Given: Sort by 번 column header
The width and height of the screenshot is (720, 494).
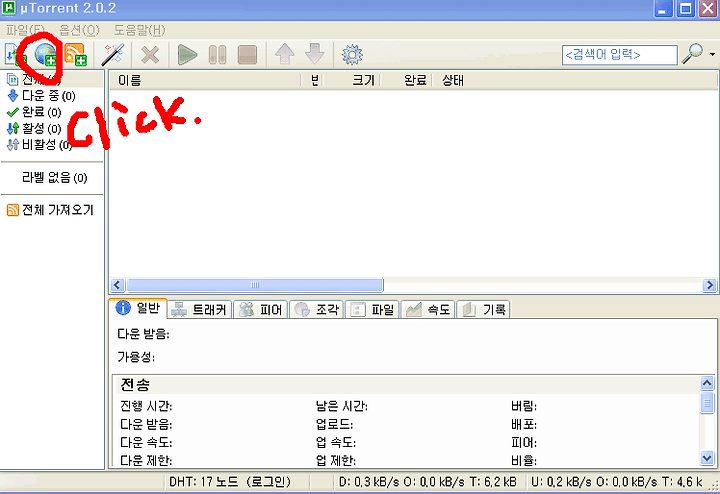Looking at the screenshot, I should (312, 80).
